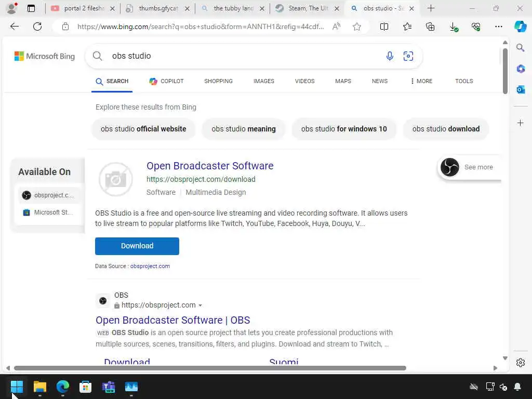Open the Windows Start menu
Screen dimensions: 532x399
(x=17, y=387)
